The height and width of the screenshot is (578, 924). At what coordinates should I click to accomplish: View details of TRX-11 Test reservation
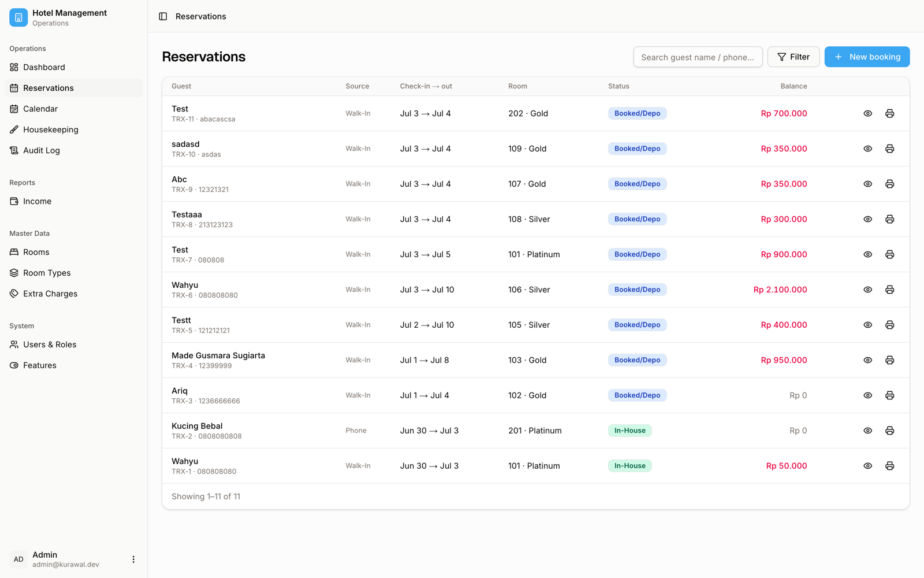(867, 113)
